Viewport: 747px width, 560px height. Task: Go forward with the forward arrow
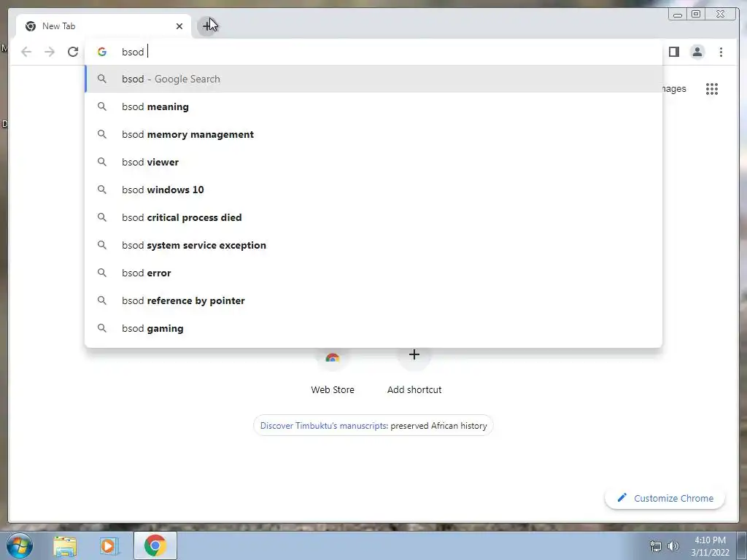(50, 52)
